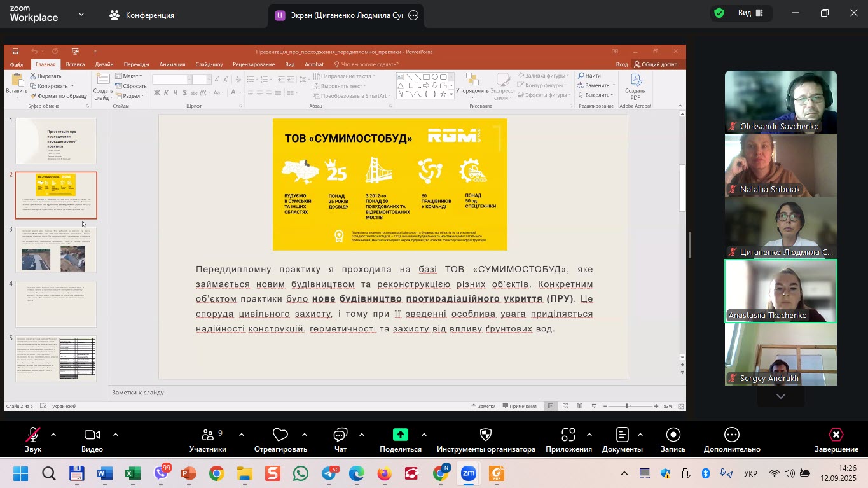The image size is (868, 488).
Task: Click the Слайд-шоу ribbon tab
Action: (x=209, y=64)
